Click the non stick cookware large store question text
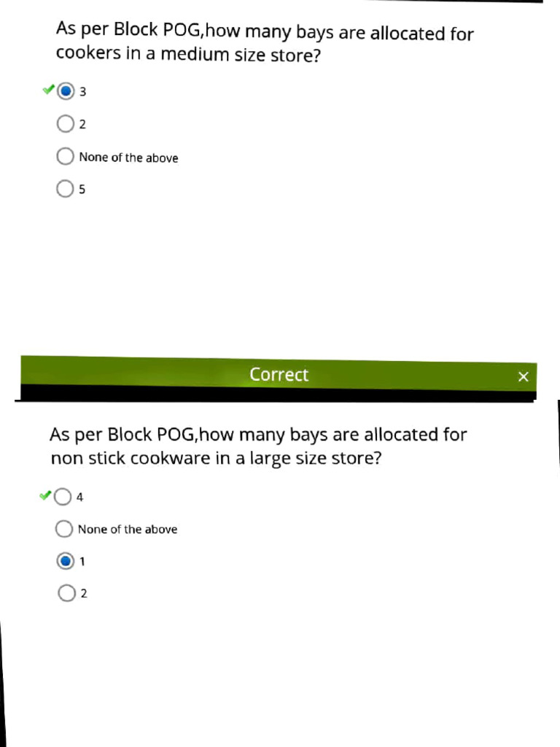This screenshot has height=747, width=560. coord(257,446)
